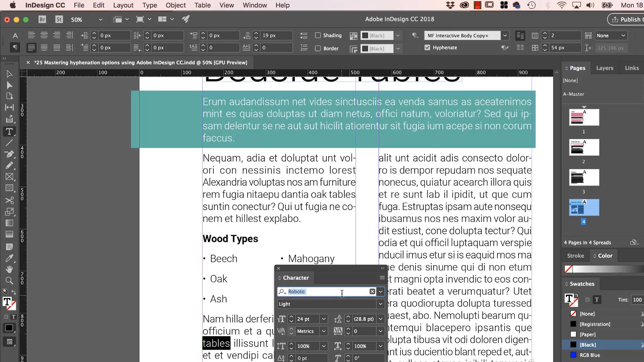Click the page 2 thumbnail in Pages panel
644x362 pixels.
tap(584, 147)
